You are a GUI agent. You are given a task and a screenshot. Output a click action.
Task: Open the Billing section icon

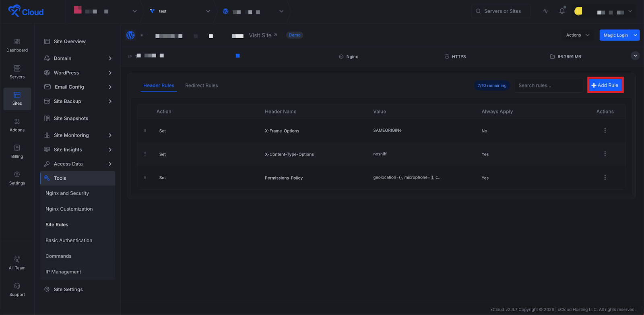pyautogui.click(x=17, y=148)
